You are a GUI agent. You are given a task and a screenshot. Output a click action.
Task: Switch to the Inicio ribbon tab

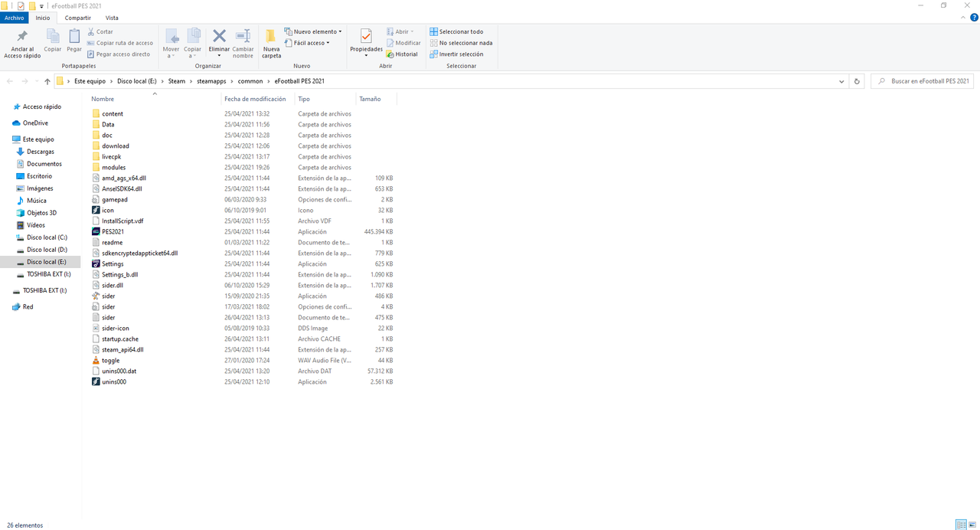point(43,18)
